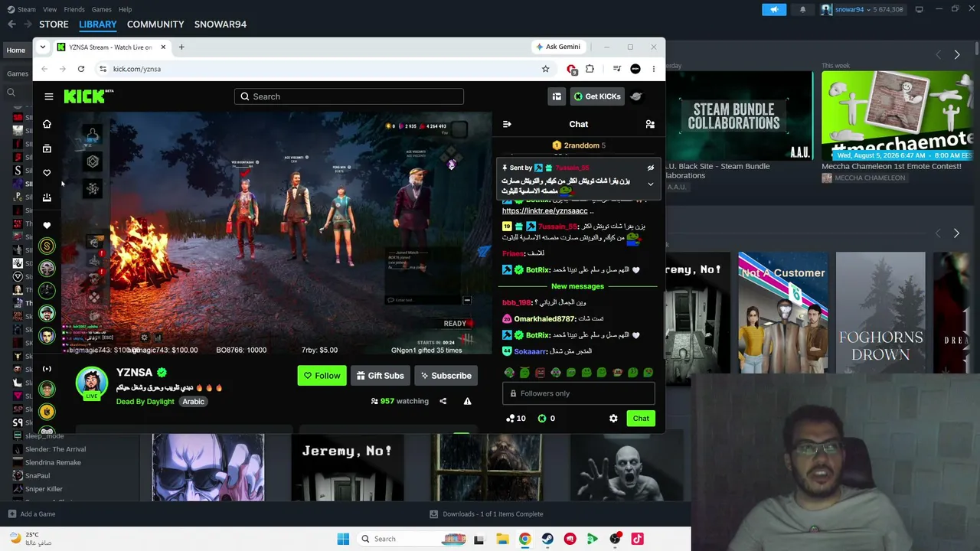Click Add a Game in Steam
The image size is (980, 551).
(x=31, y=514)
